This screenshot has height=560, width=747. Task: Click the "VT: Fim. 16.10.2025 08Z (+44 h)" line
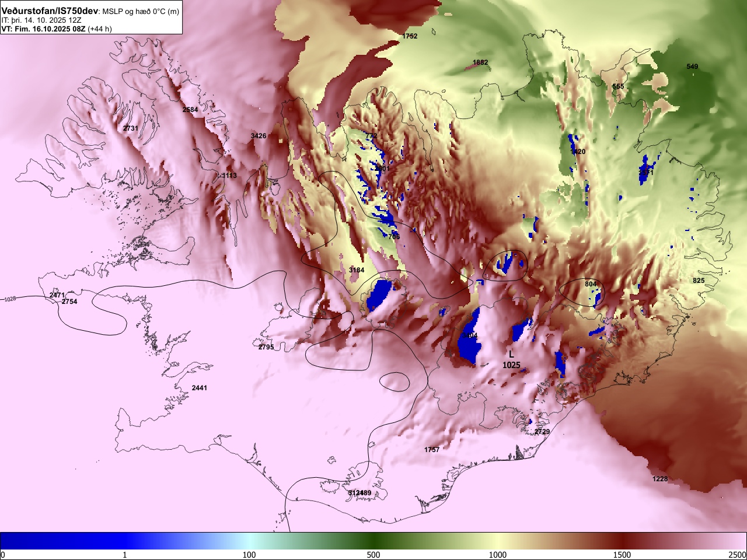[57, 29]
